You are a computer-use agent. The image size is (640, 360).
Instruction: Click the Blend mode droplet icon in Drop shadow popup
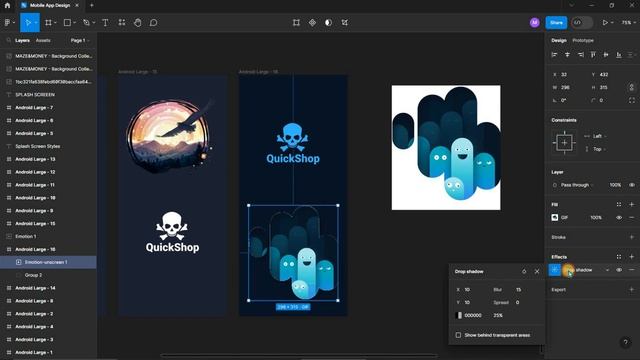click(x=524, y=271)
